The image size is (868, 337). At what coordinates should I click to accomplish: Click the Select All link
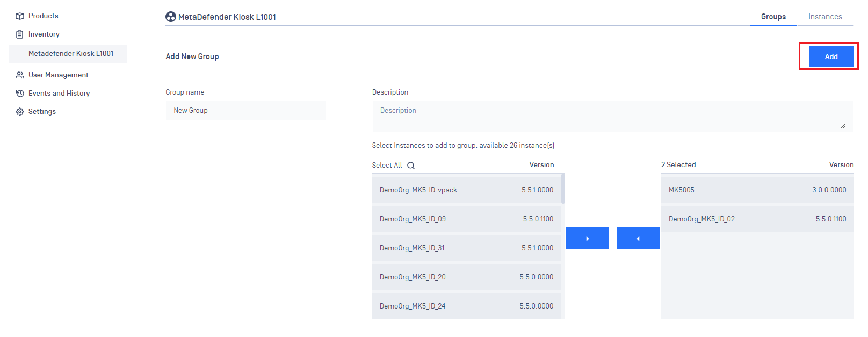(x=387, y=166)
